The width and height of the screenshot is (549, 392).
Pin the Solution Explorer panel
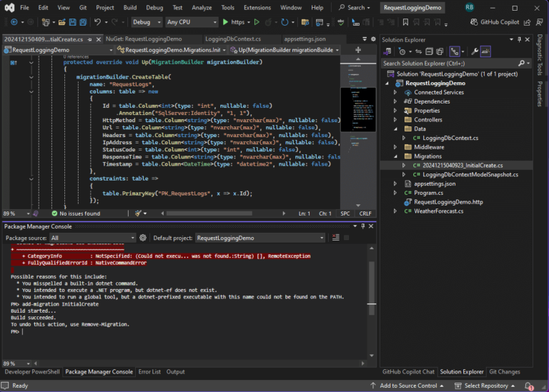(x=519, y=40)
